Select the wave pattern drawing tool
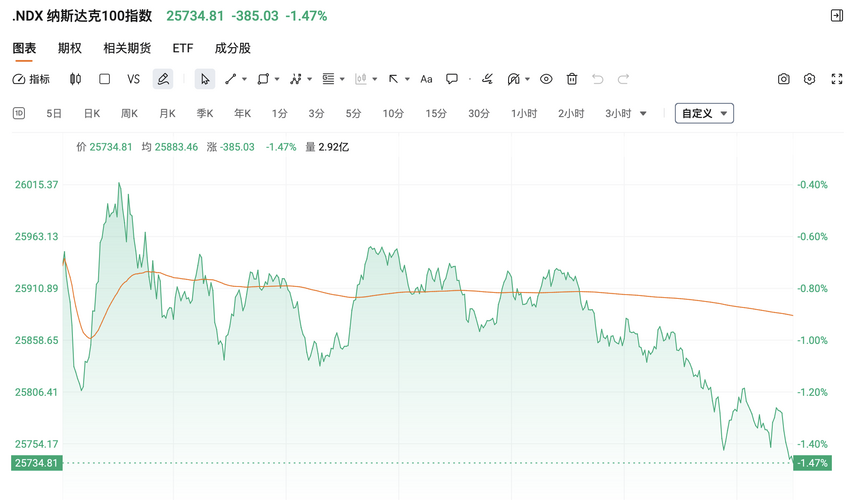Viewport: 855px width, 500px height. (x=296, y=79)
